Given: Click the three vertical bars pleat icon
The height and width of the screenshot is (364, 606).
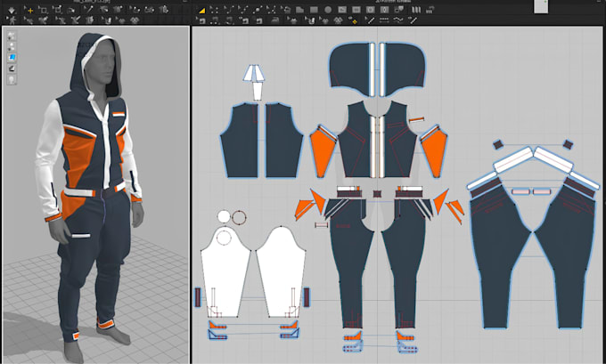Looking at the screenshot, I should click(416, 10).
